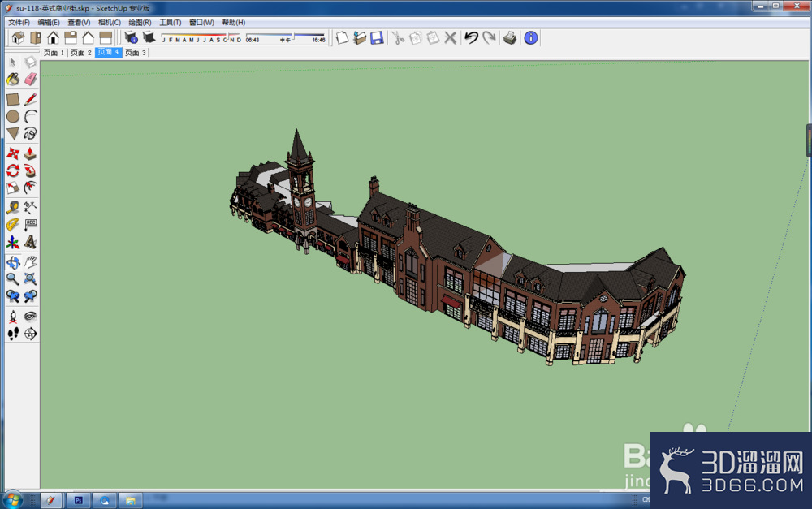Switch to Iso view icon
Image resolution: width=812 pixels, height=509 pixels.
coord(18,38)
